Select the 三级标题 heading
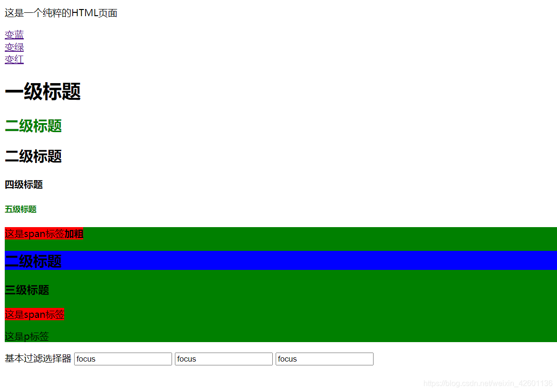 (27, 290)
